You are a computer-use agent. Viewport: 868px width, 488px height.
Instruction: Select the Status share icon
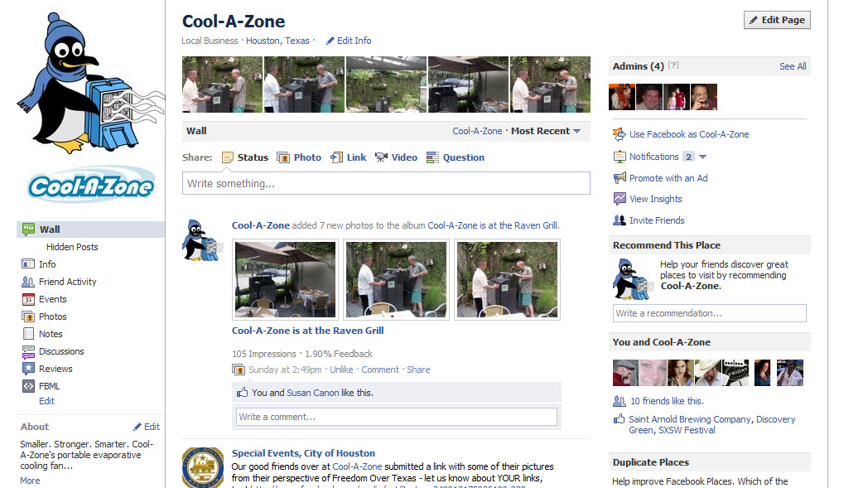228,157
